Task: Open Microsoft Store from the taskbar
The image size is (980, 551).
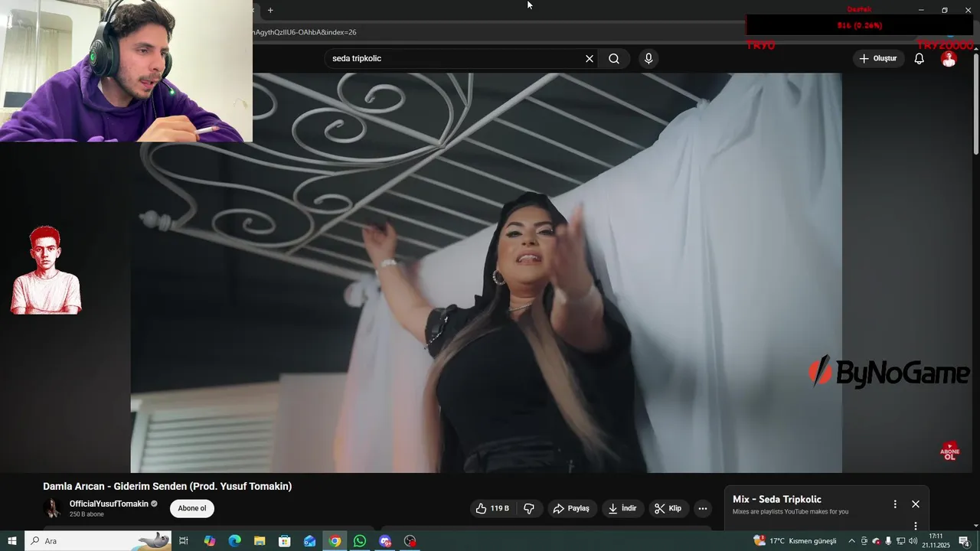Action: click(284, 541)
